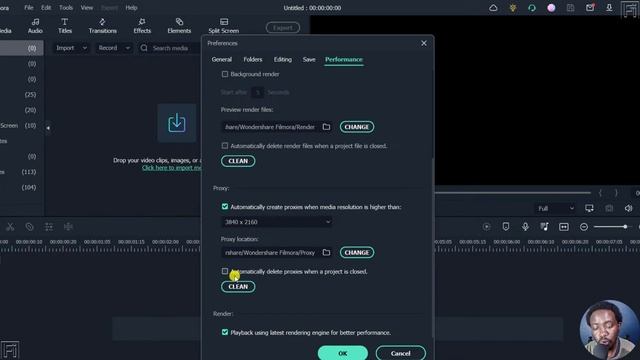Expand the Record dropdown
This screenshot has width=640, height=360.
tap(127, 48)
